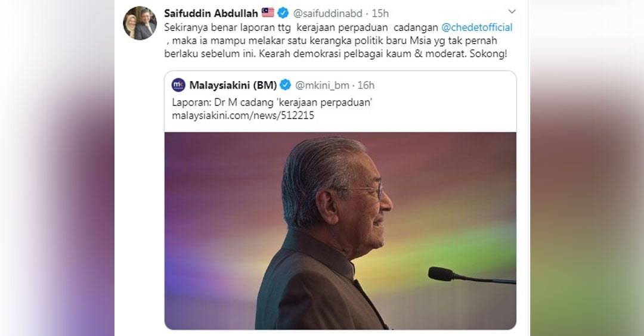Open the tweet options chevron menu
Viewport: 644px width, 336px height.
coord(512,11)
